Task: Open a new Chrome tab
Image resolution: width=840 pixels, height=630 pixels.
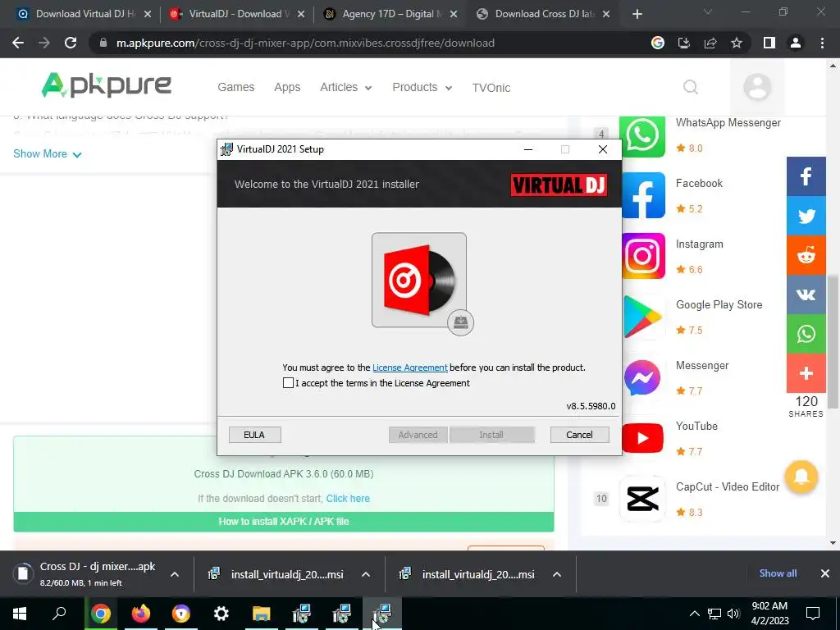Action: tap(637, 15)
